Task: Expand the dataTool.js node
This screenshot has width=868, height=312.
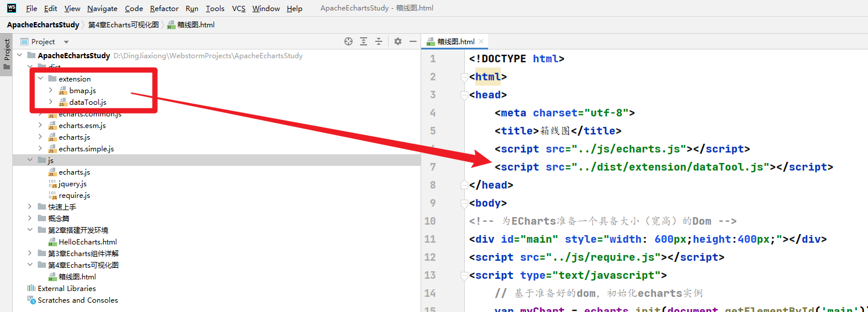Action: click(51, 102)
